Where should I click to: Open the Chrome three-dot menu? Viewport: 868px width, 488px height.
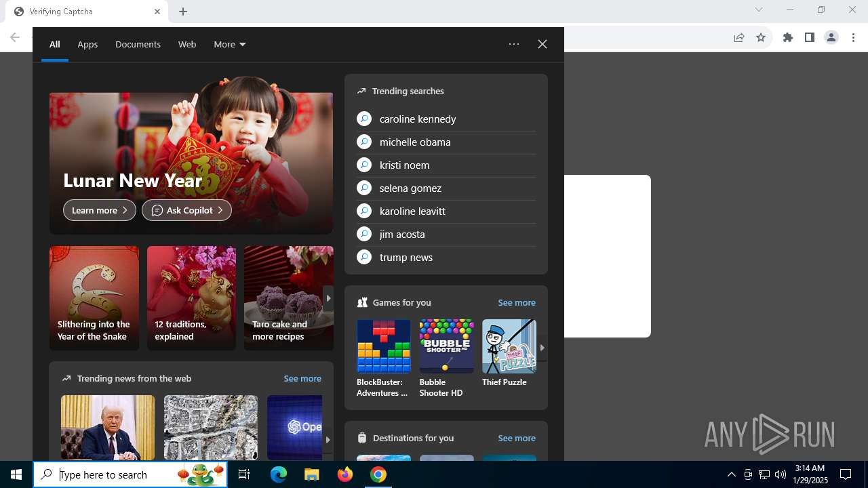(853, 37)
